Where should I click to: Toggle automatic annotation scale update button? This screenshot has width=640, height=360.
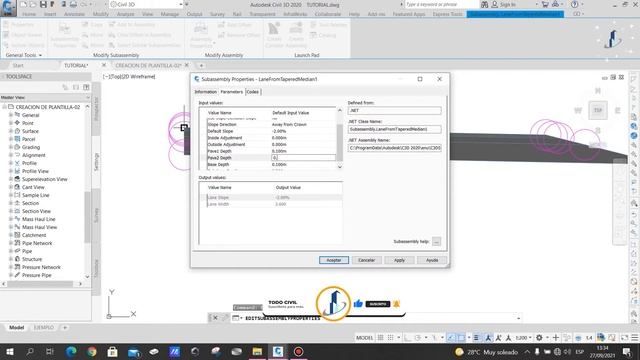pyautogui.click(x=498, y=338)
